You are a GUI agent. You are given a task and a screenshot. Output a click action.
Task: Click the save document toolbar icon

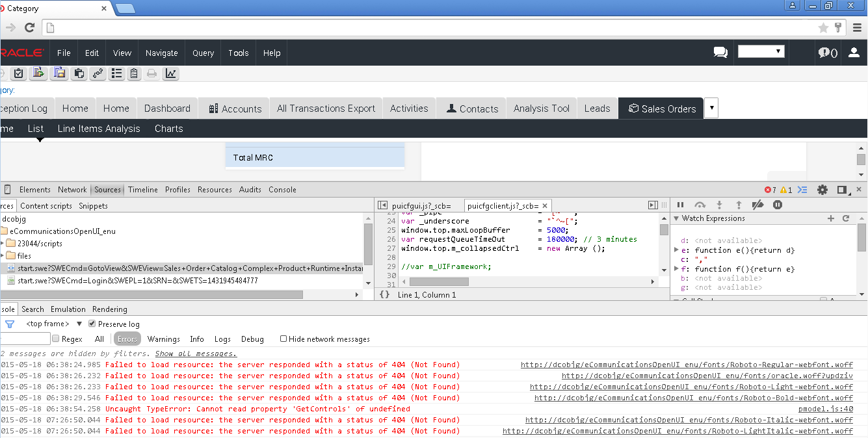(x=59, y=73)
